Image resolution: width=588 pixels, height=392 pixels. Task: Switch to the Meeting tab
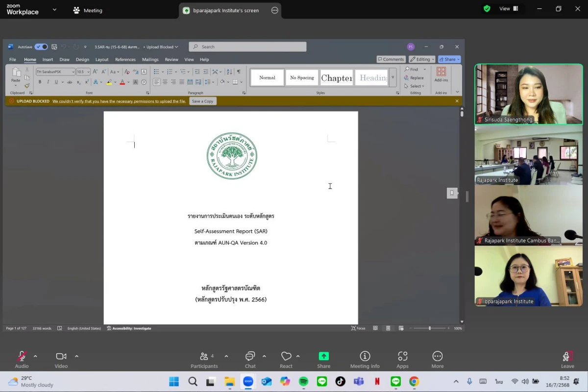(88, 10)
